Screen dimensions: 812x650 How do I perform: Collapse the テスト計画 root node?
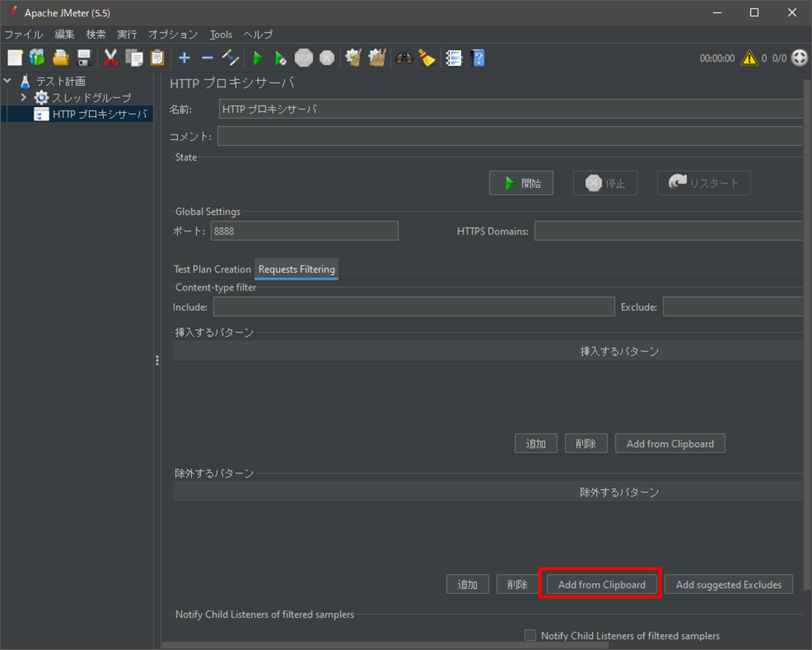(x=7, y=81)
